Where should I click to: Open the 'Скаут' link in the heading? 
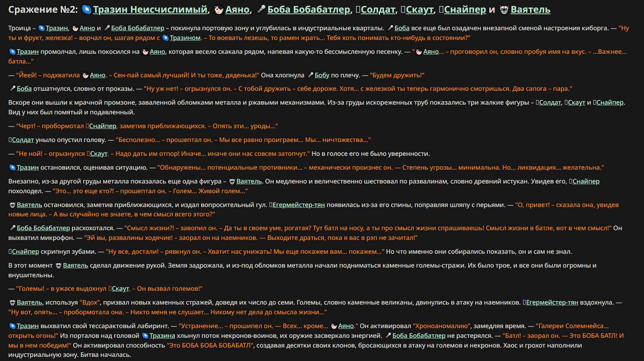[x=419, y=9]
